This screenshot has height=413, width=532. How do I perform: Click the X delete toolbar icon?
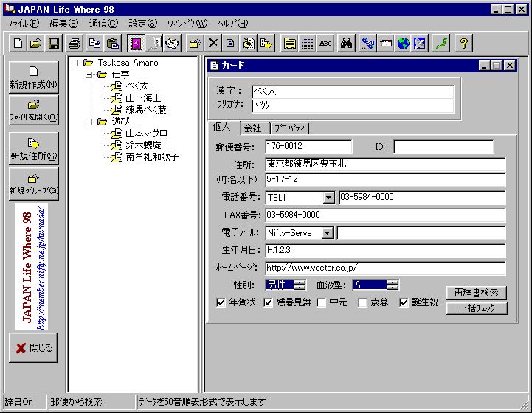pos(213,44)
